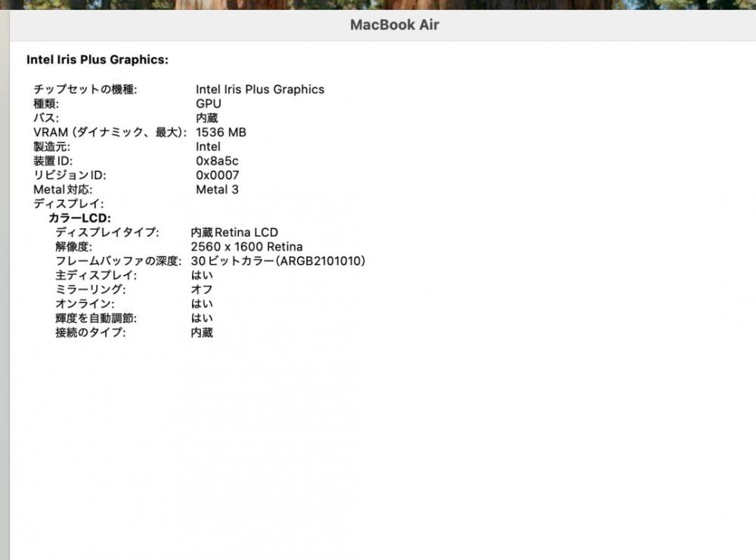The width and height of the screenshot is (756, 560).
Task: Click the フレームバッファの深度 label
Action: tap(119, 261)
